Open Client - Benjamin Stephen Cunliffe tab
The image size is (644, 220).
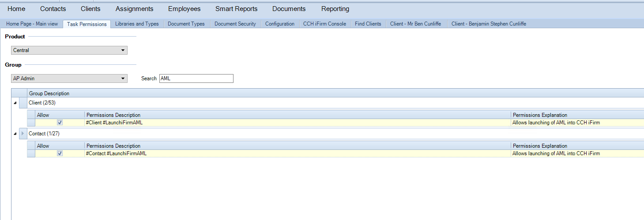point(489,24)
